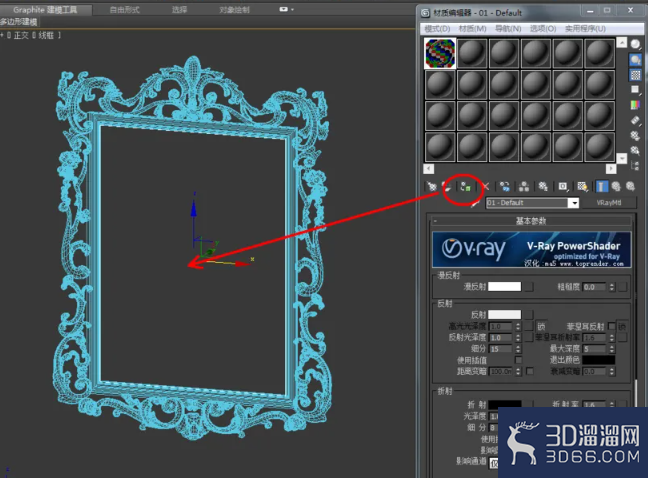Click Video Color Check rainbow icon
Screen dimensions: 648x478
635,105
